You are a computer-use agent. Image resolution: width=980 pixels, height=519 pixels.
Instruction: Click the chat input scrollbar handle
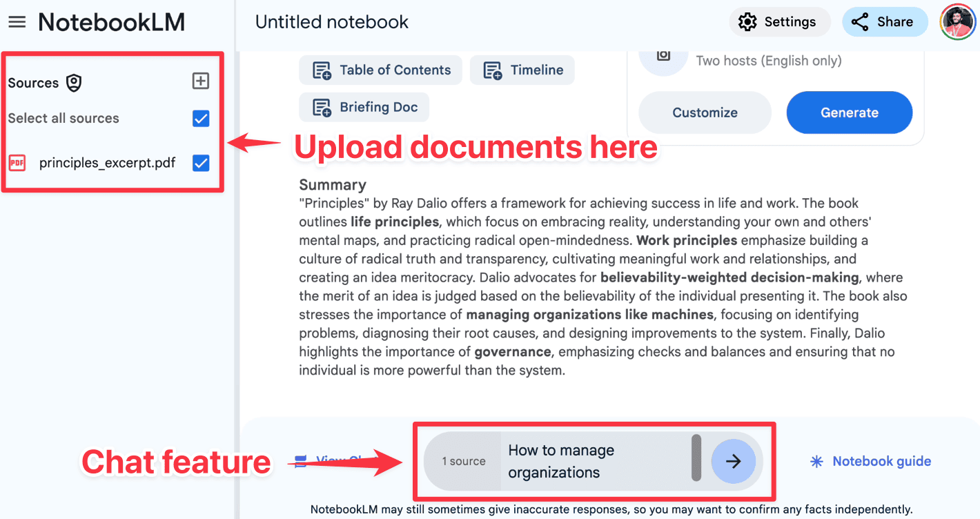point(696,457)
